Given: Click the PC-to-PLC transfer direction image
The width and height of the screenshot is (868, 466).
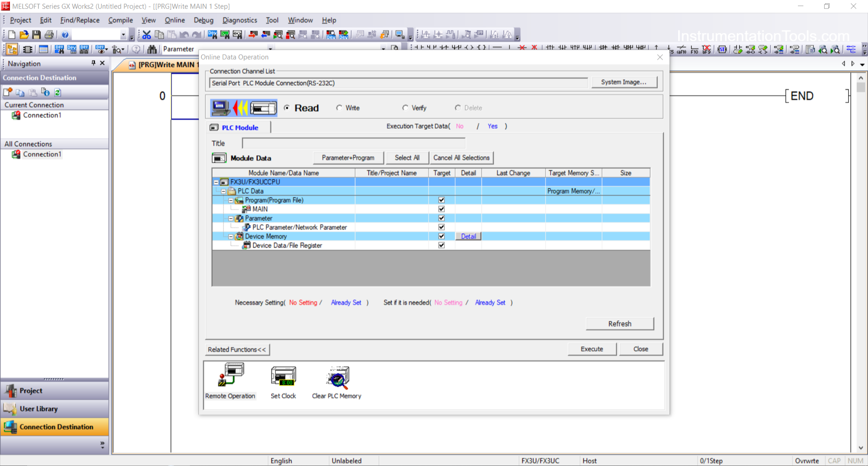Looking at the screenshot, I should click(244, 108).
